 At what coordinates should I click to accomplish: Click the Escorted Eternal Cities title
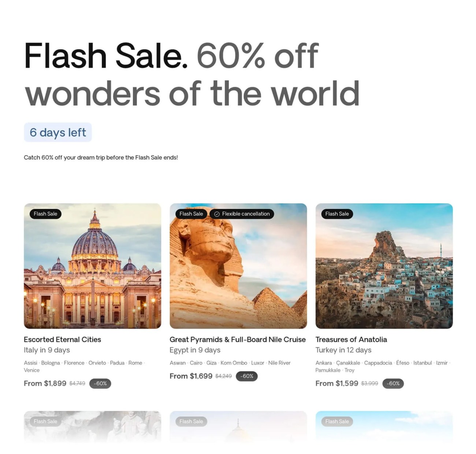pos(62,339)
